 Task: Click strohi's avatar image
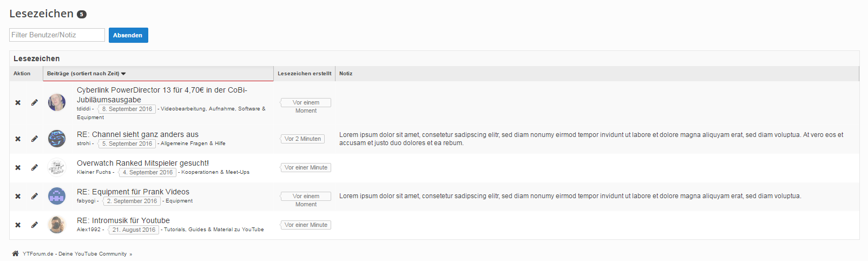(57, 139)
